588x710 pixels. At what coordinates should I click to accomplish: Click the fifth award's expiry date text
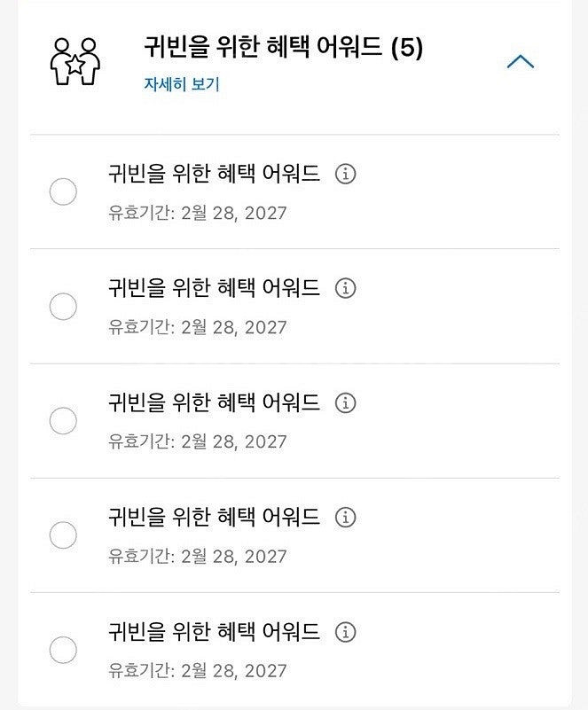(x=198, y=671)
